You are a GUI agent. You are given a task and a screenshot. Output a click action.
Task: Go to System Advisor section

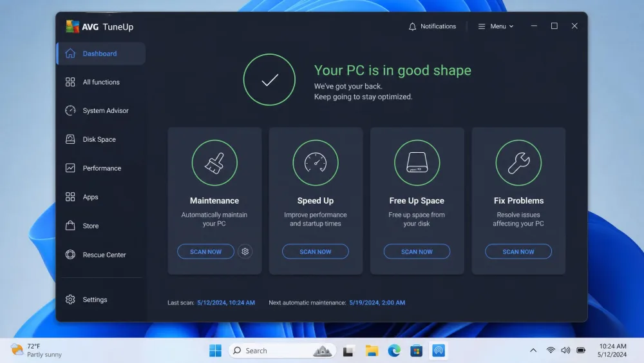101,111
